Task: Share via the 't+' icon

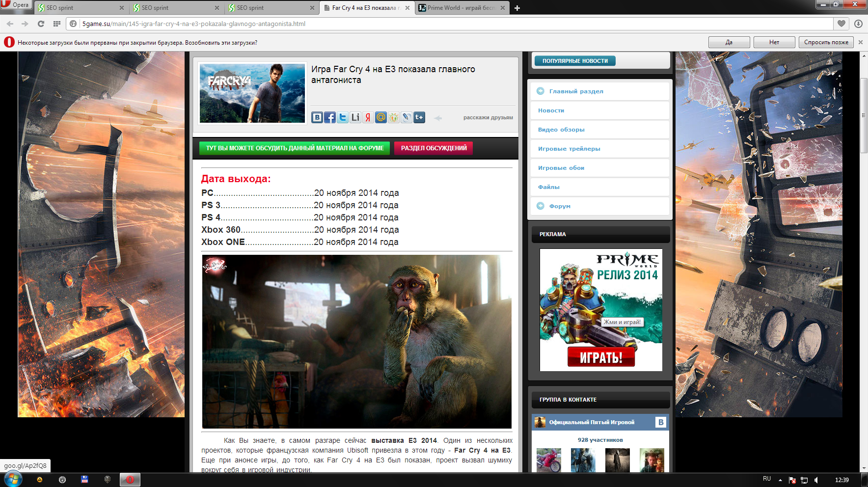Action: pos(419,117)
